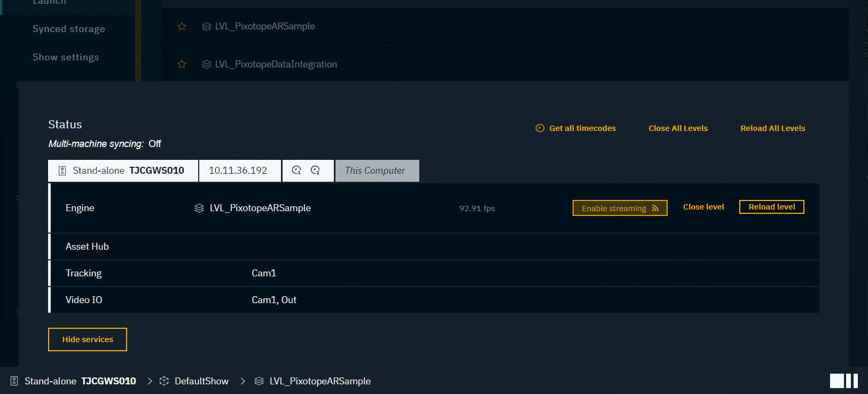The width and height of the screenshot is (868, 394).
Task: Click the Pixotope logo in the bottom-right corner
Action: [844, 381]
